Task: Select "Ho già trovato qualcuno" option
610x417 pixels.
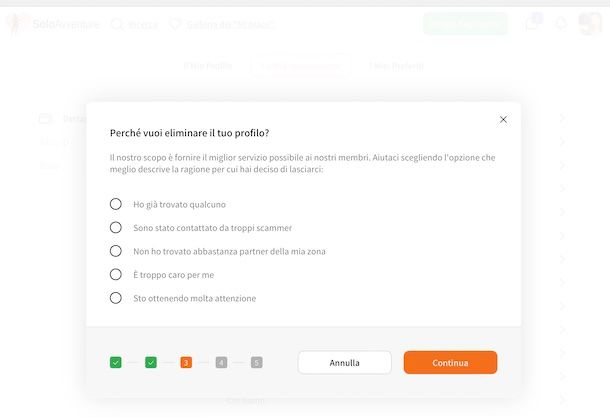Action: coord(116,204)
